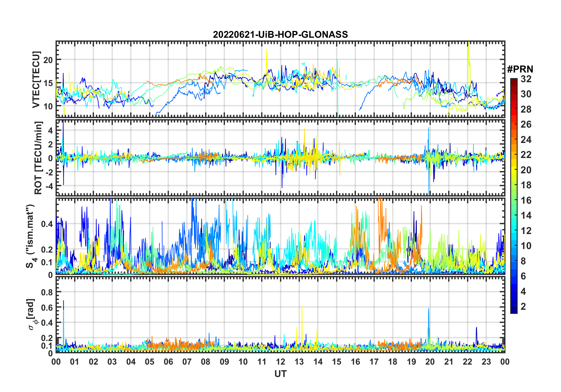Click the ROT axis tick label "-2"
This screenshot has height=392, width=561.
(x=49, y=172)
